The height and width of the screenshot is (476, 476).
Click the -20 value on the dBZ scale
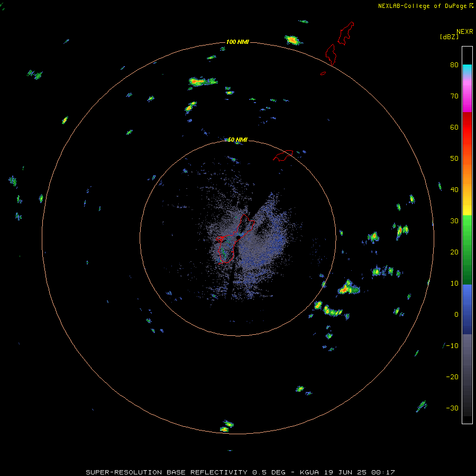[x=452, y=377]
